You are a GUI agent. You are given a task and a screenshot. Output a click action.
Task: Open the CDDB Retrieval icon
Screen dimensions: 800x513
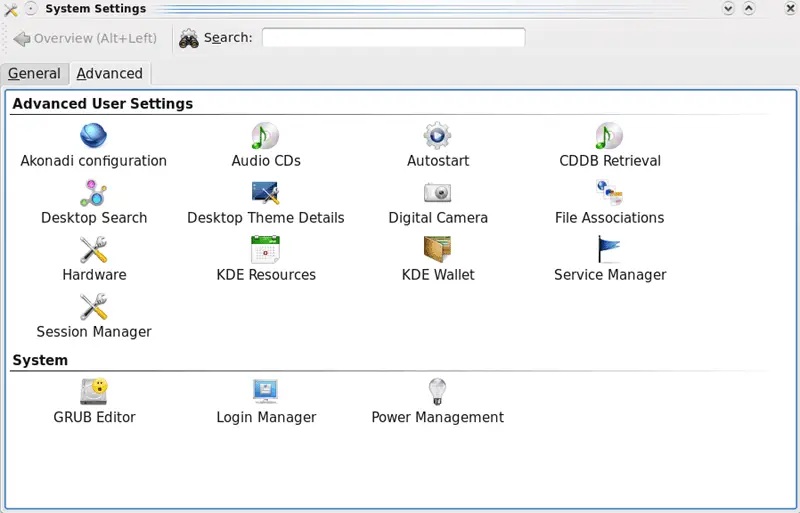click(x=609, y=136)
